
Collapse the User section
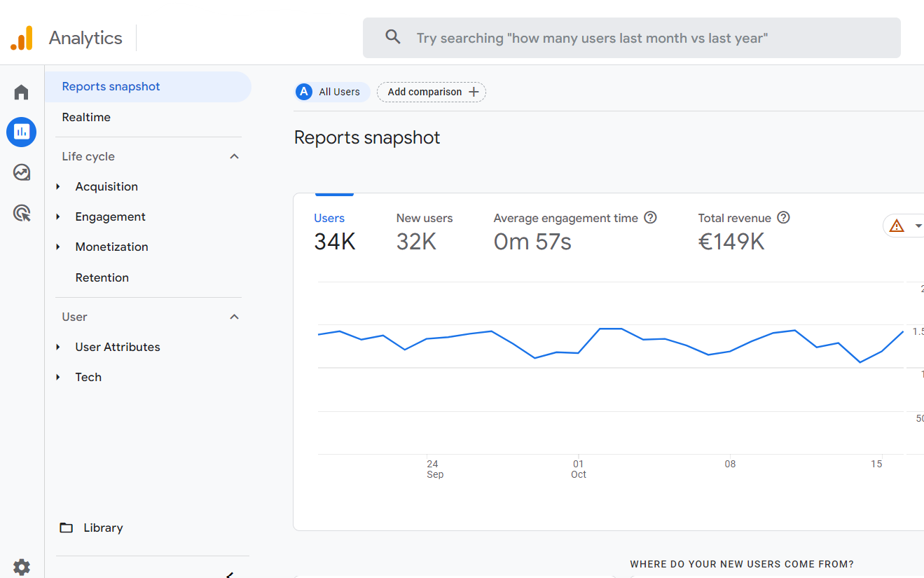(234, 317)
